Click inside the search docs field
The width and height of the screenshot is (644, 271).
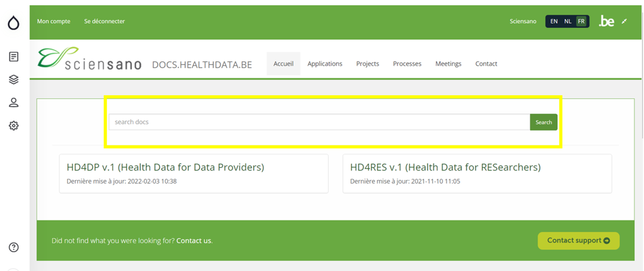(x=319, y=122)
